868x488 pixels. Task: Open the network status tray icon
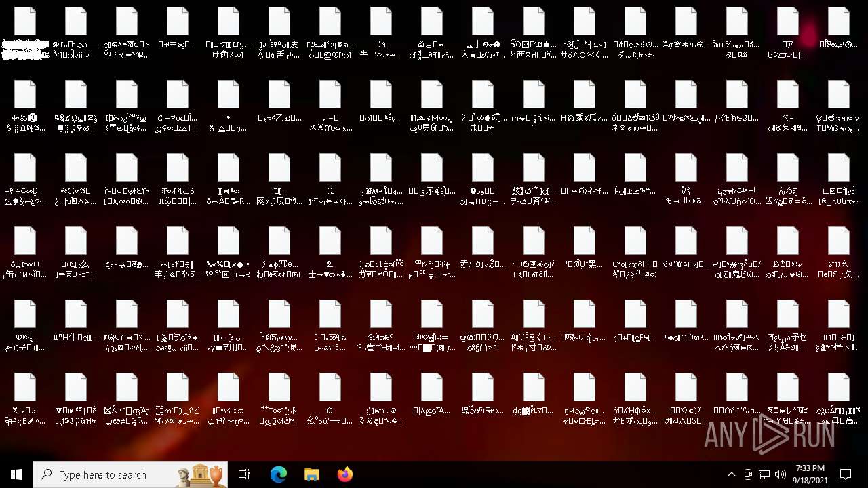[x=764, y=474]
